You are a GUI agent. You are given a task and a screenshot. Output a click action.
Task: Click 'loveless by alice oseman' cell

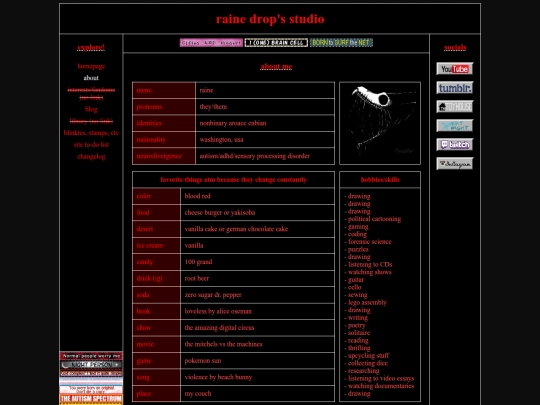click(x=257, y=311)
